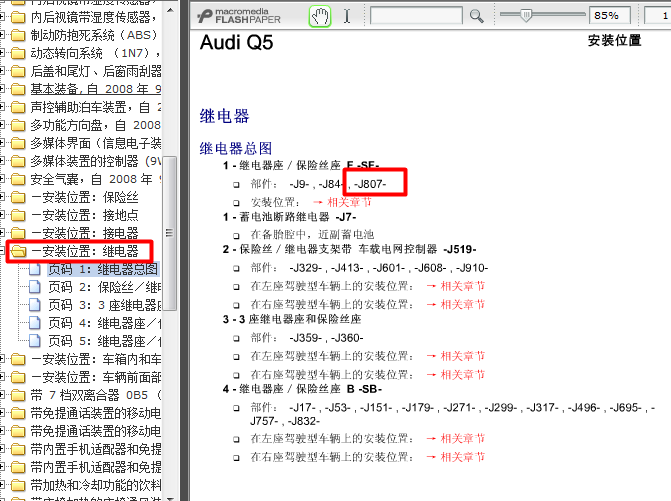Expand the 多功能方向盘 tree node
This screenshot has width=671, height=501.
pyautogui.click(x=2, y=125)
